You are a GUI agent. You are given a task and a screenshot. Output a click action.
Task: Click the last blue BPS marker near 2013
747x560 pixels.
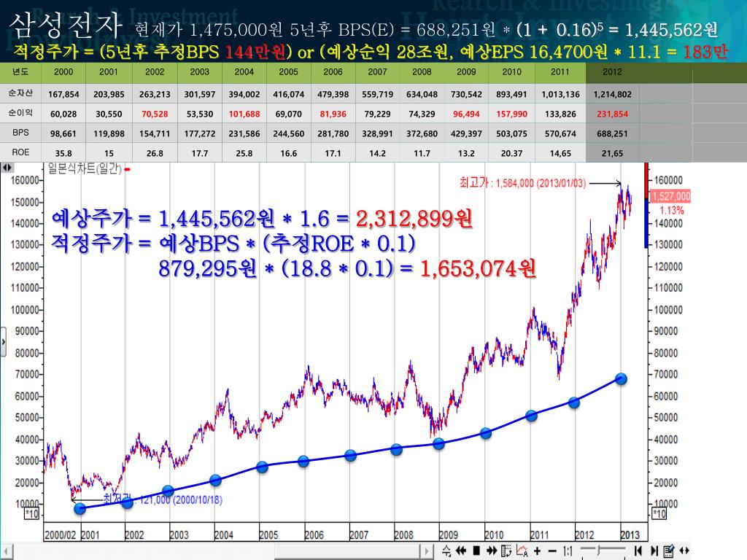[621, 379]
